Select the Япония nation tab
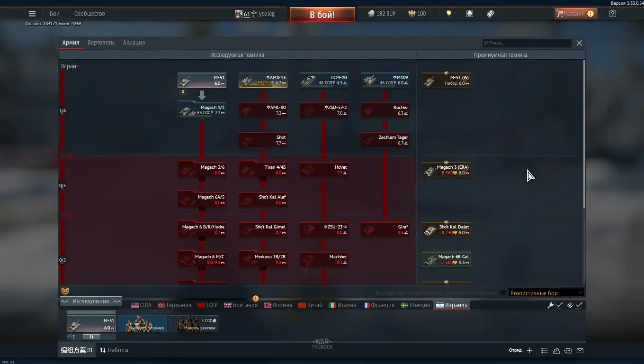 [278, 305]
